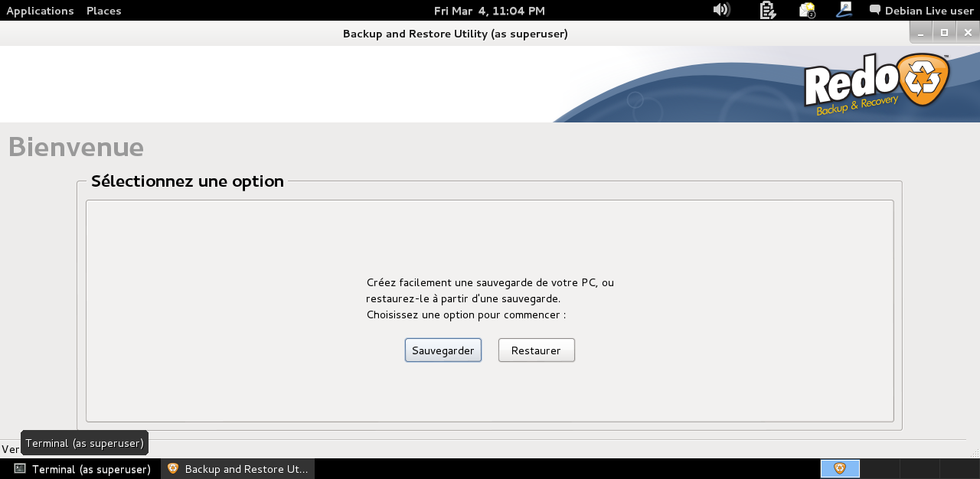
Task: Open the Debian Live user menu
Action: [x=921, y=11]
